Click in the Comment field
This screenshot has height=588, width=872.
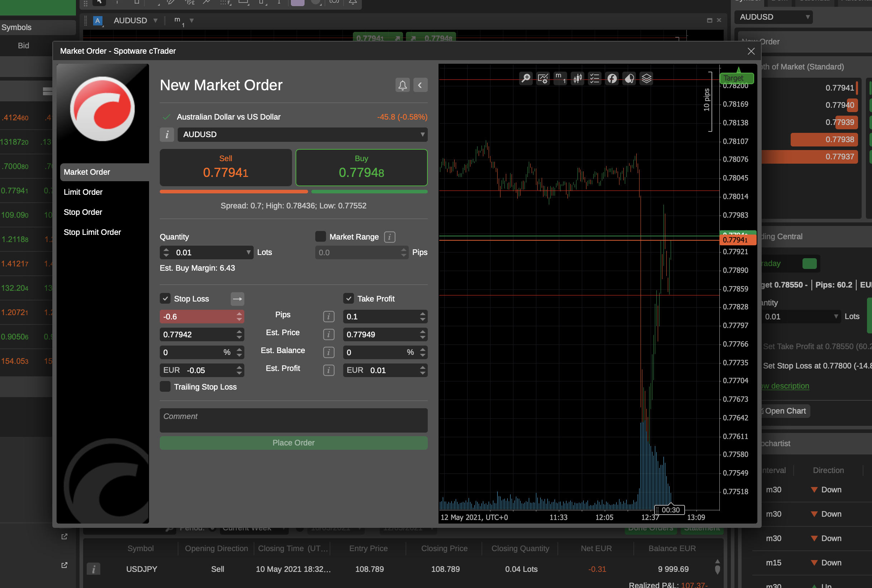point(294,420)
